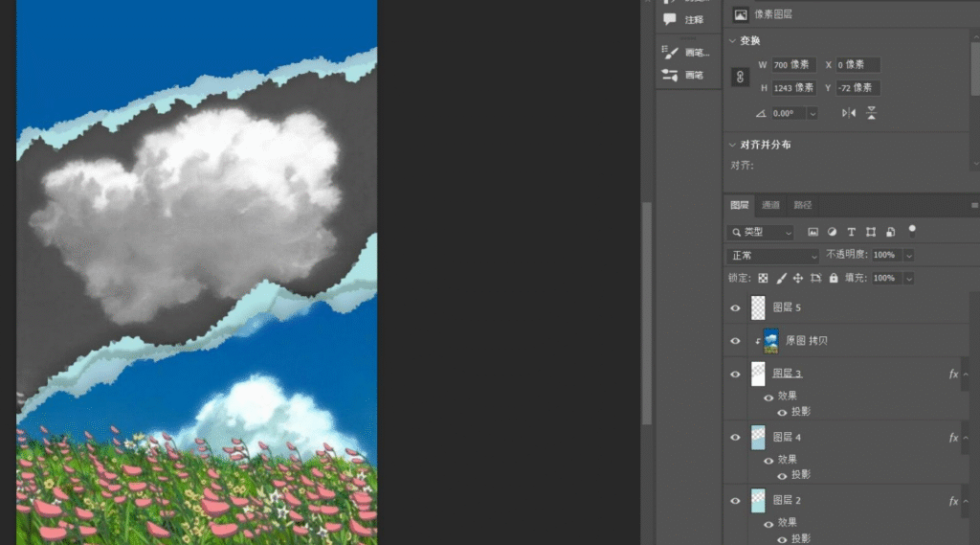
Task: Collapse the 对齐并分布 section
Action: tap(732, 145)
